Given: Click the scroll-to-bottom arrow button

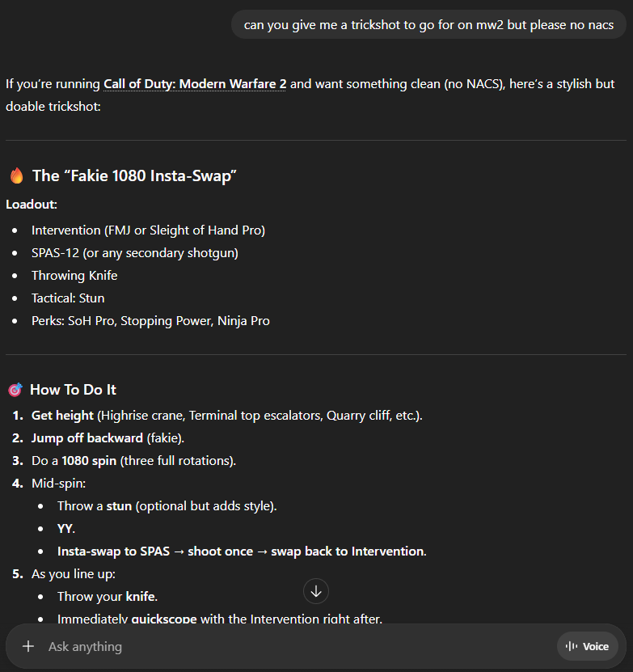Looking at the screenshot, I should pos(316,591).
